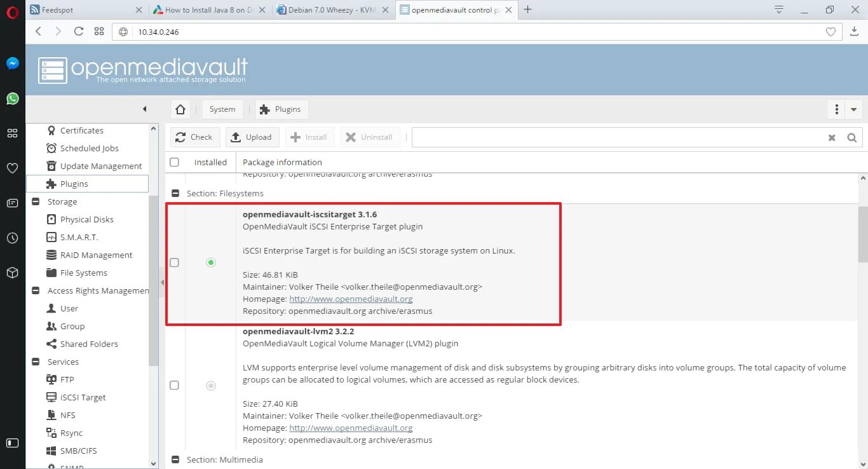
Task: Click the Upload button
Action: pyautogui.click(x=252, y=137)
